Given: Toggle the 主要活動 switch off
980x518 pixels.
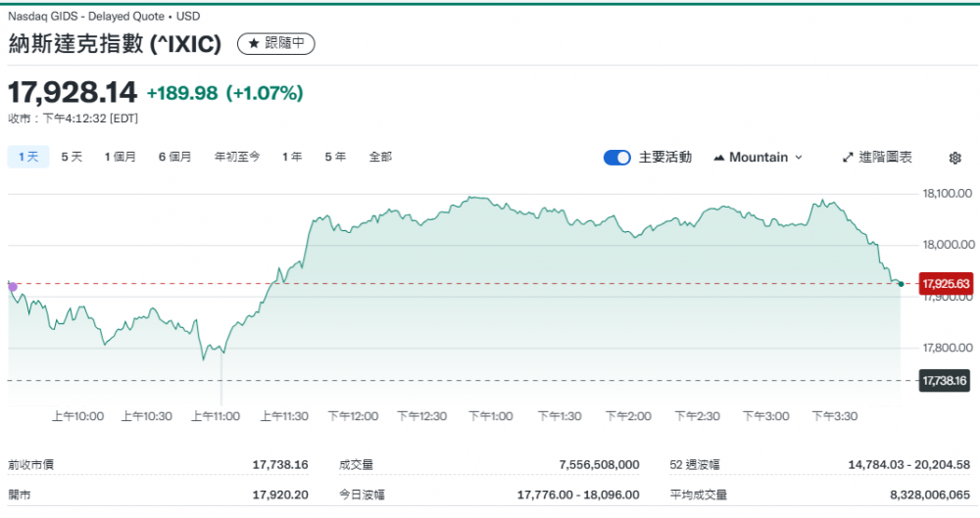Looking at the screenshot, I should pyautogui.click(x=616, y=158).
